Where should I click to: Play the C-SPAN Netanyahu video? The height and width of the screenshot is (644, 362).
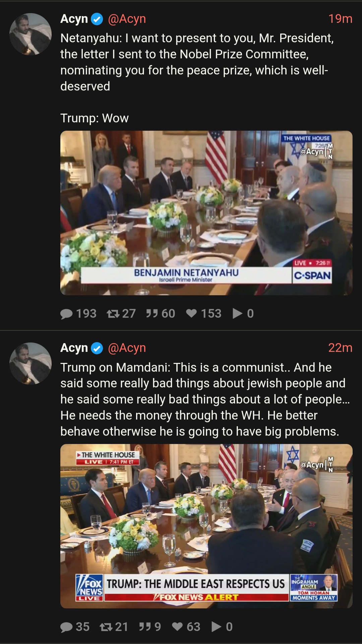(x=206, y=213)
